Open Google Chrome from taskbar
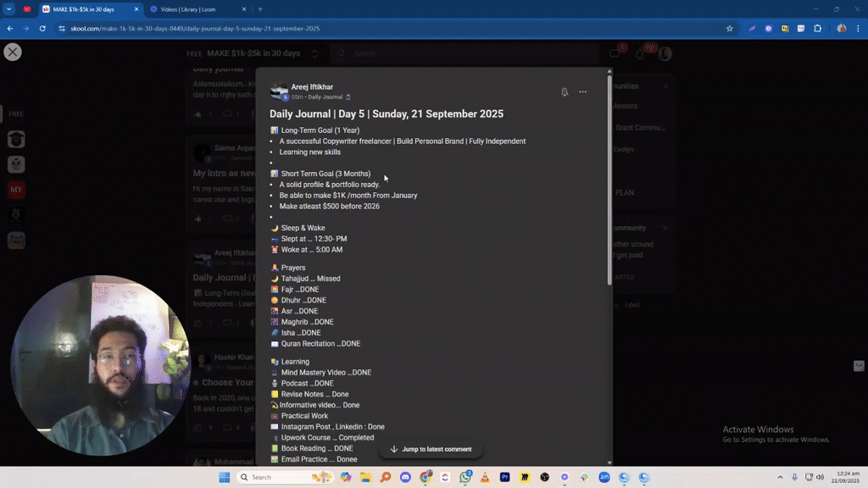 [x=426, y=477]
